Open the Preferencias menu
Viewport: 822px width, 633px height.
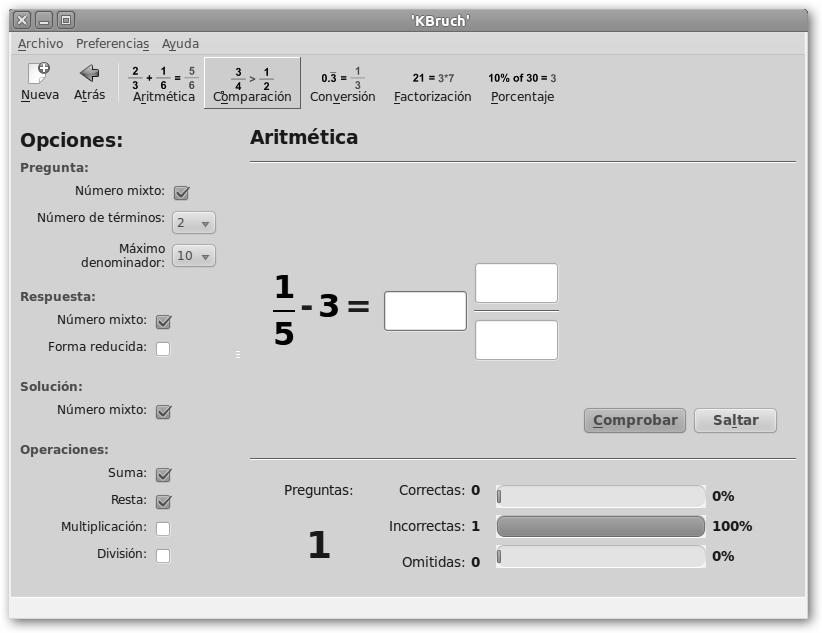112,44
